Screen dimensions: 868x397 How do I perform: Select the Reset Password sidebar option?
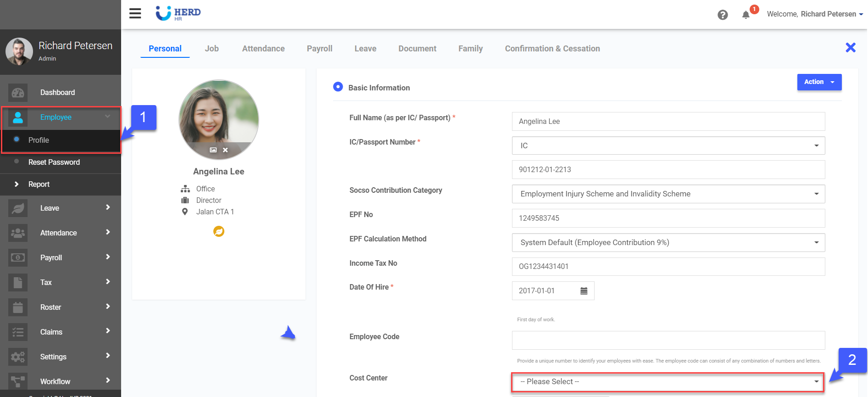click(54, 162)
